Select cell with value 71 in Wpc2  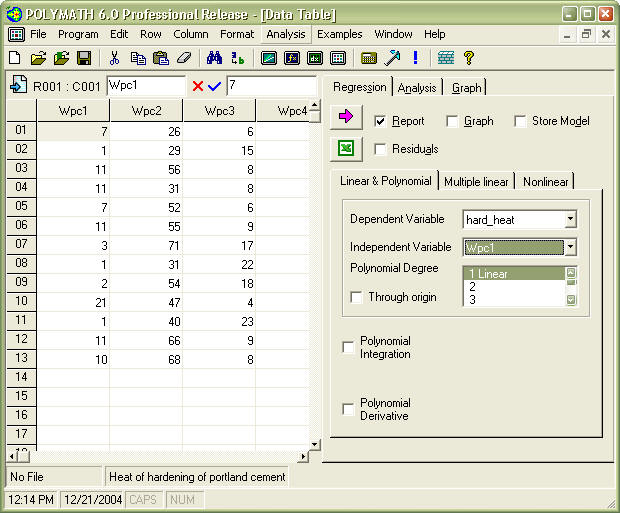(146, 246)
